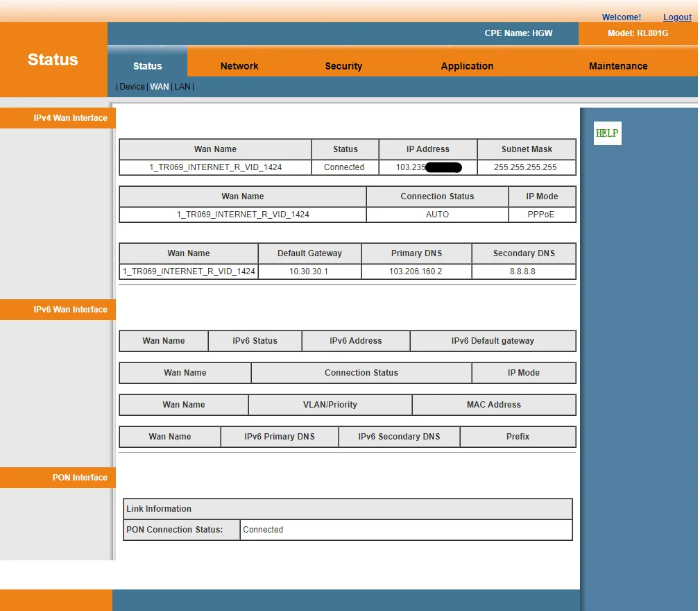
Task: Open the Application tab
Action: (467, 66)
